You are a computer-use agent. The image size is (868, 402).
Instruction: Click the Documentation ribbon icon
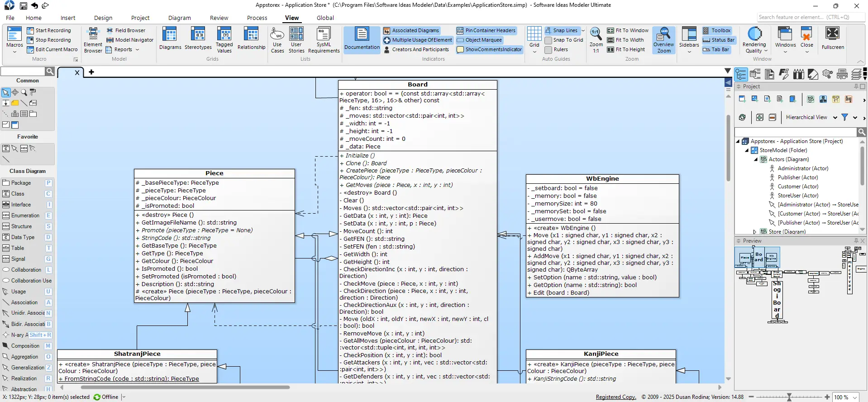point(362,39)
